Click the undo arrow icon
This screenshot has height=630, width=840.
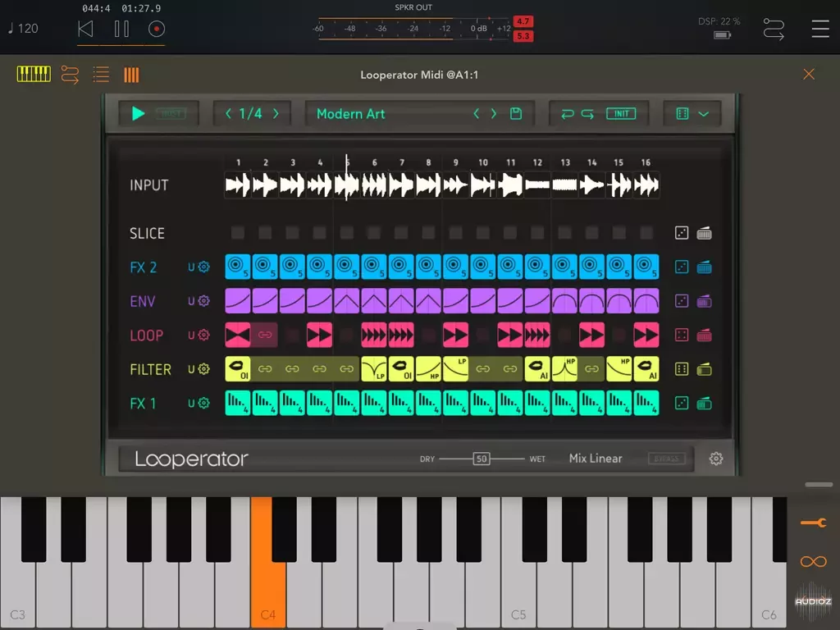pos(568,113)
